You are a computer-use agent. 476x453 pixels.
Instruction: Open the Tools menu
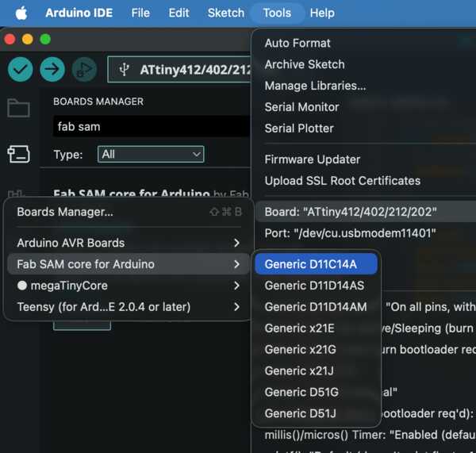[277, 13]
